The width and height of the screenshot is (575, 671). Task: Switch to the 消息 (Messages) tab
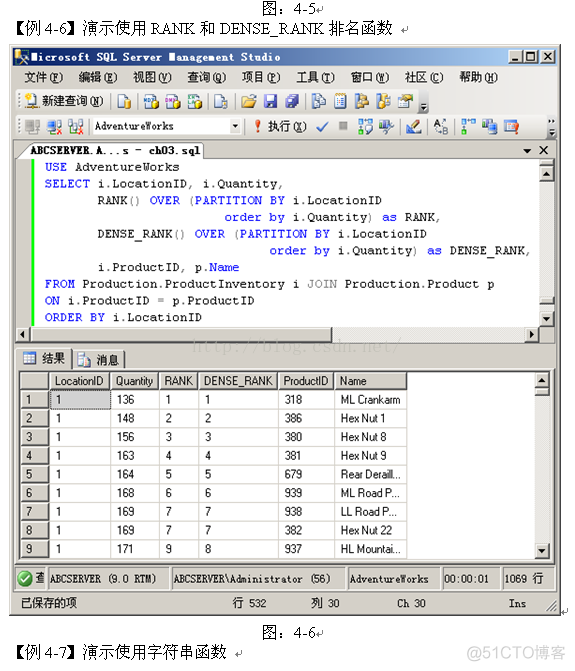(x=98, y=360)
